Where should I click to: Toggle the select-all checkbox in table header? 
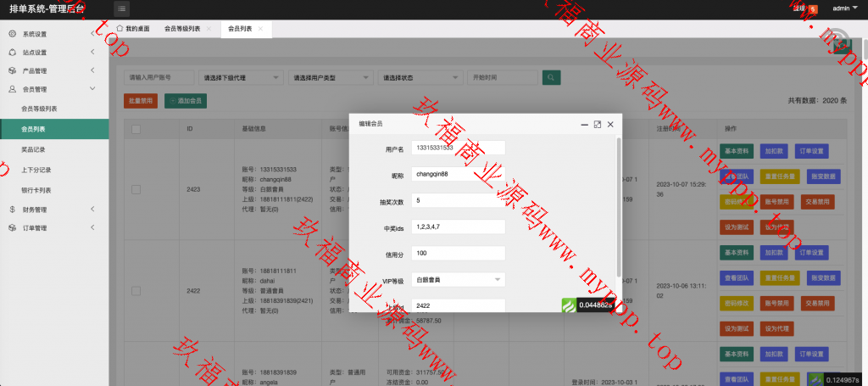[x=136, y=129]
